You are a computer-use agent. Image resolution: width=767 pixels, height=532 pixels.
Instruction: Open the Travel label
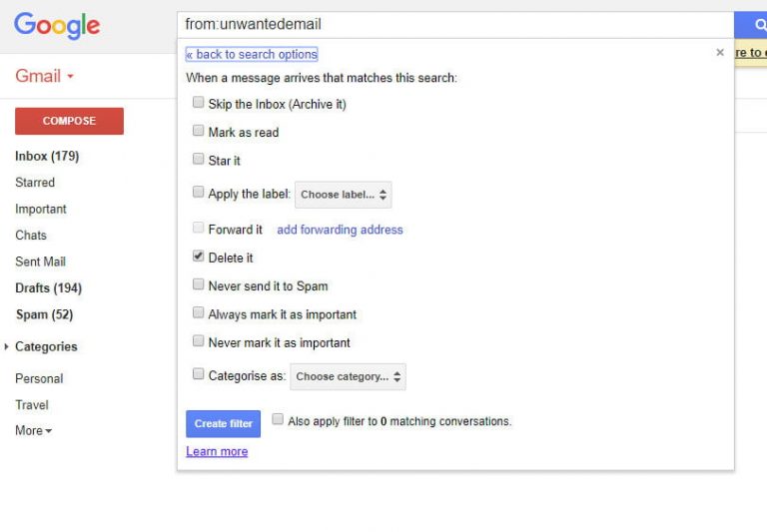click(32, 405)
